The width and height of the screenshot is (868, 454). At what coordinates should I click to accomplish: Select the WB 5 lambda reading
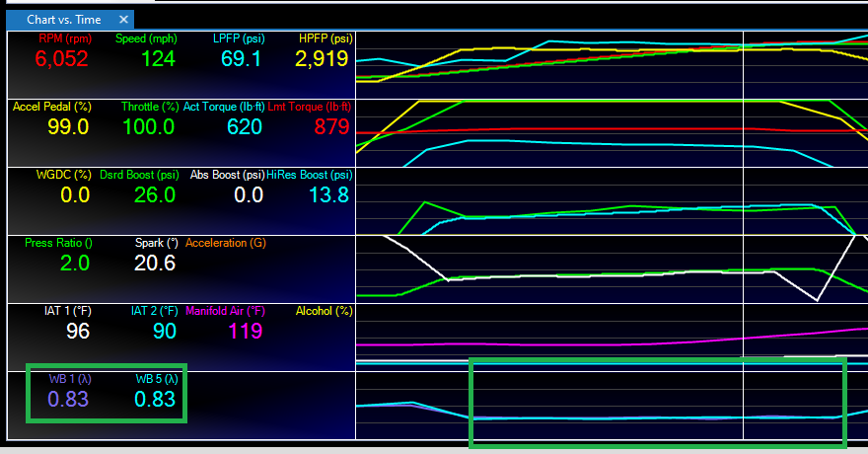(x=155, y=400)
